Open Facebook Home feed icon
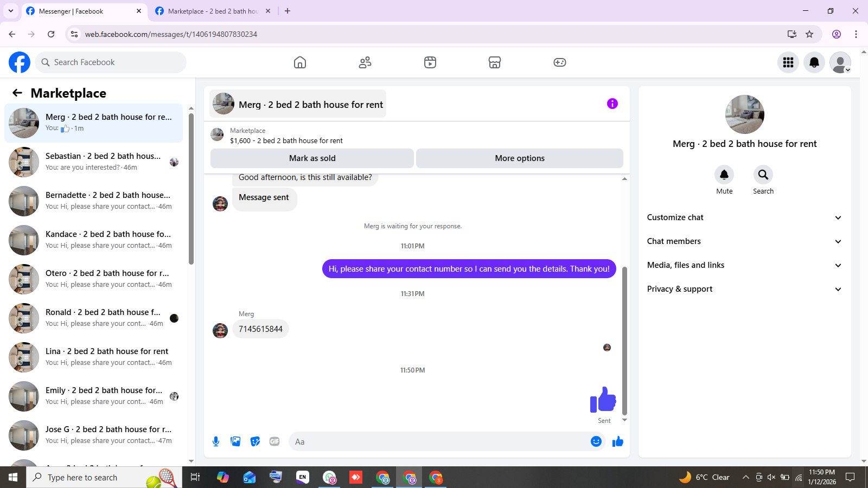Screen dimensions: 868x488 pos(300,62)
